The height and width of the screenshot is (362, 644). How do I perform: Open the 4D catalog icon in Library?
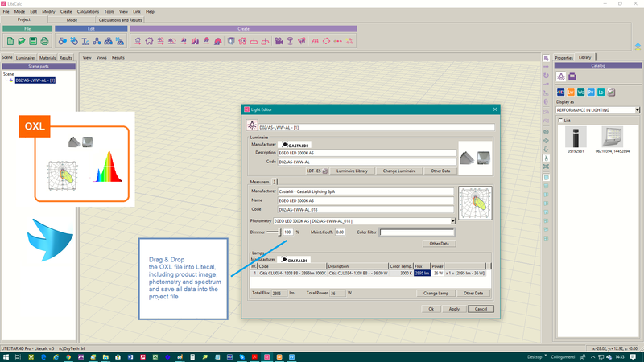tap(560, 93)
